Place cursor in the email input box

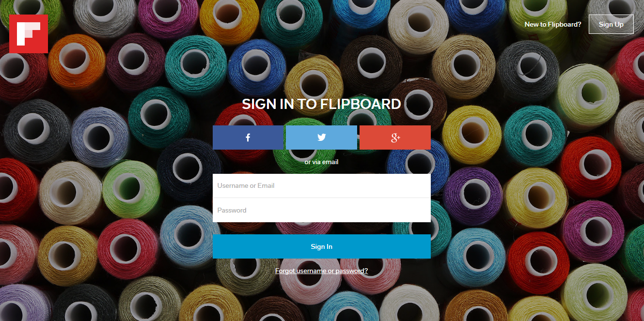point(322,186)
